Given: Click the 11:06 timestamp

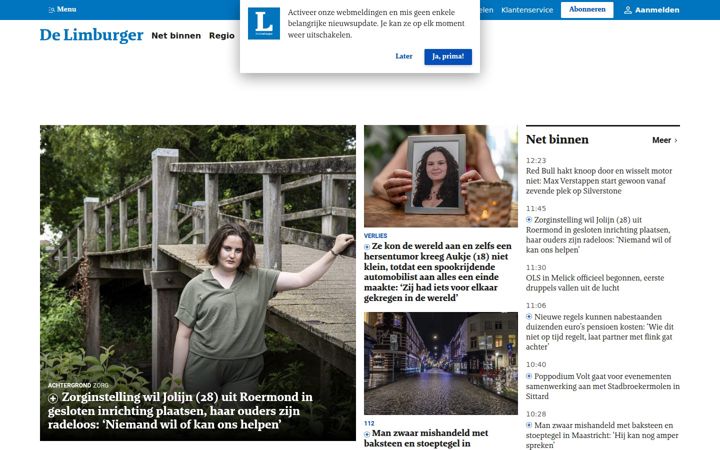Looking at the screenshot, I should [536, 305].
